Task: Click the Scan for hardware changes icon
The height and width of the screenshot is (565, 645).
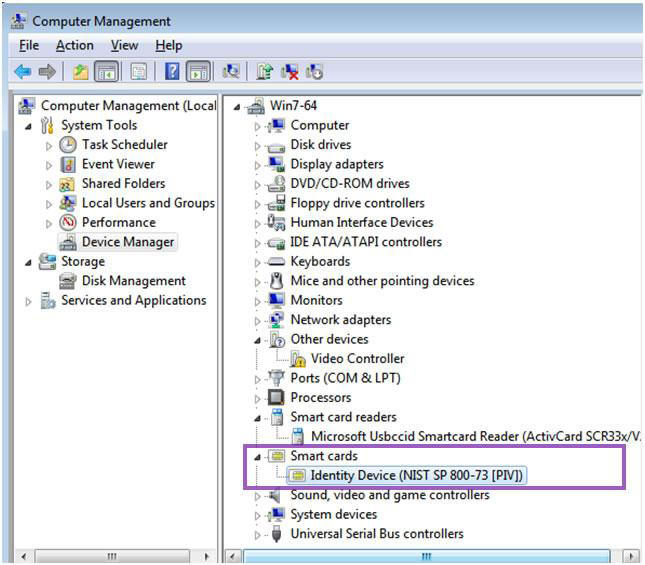Action: click(x=231, y=71)
